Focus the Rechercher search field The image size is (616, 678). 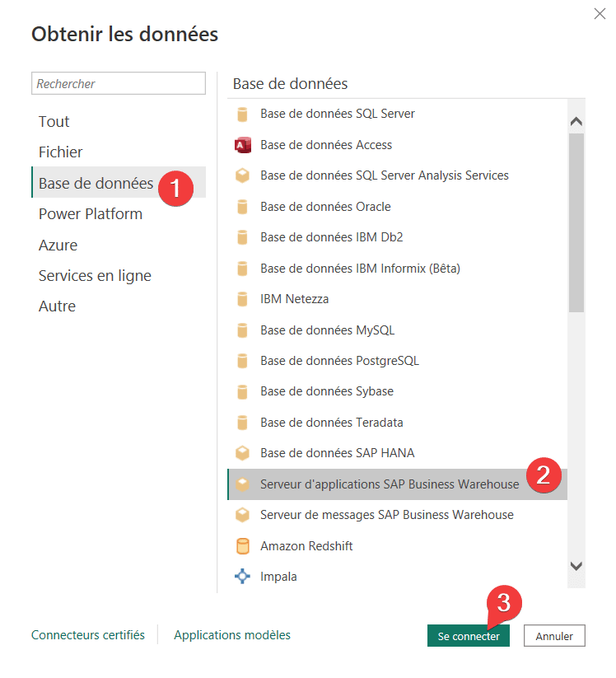pos(119,83)
